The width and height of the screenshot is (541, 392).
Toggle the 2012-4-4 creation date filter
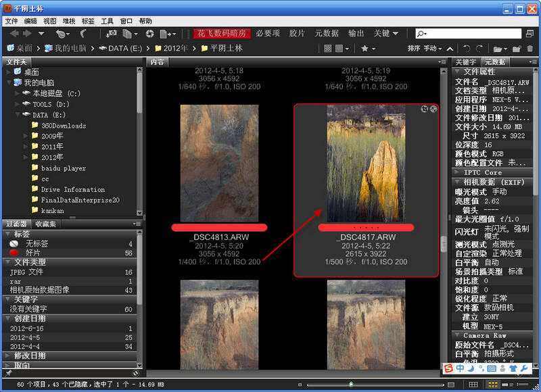72,347
